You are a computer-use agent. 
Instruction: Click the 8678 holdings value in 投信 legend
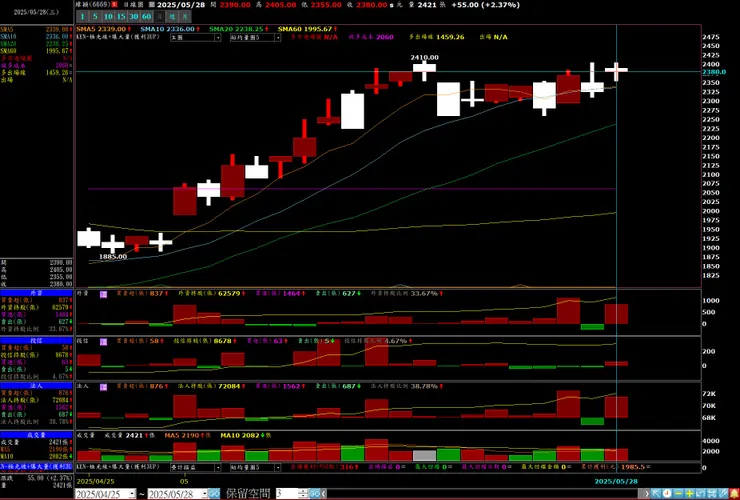tap(224, 341)
